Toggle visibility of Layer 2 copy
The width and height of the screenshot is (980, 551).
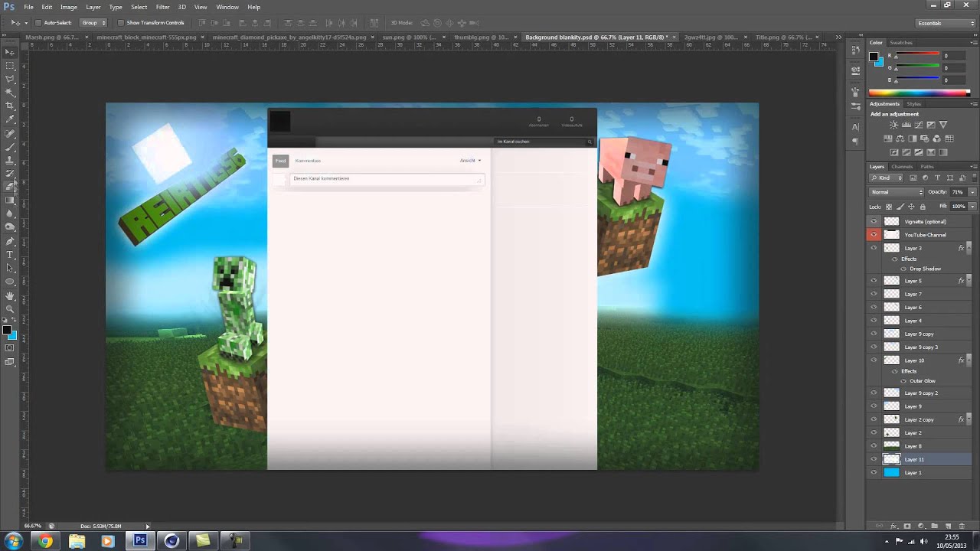pos(874,419)
